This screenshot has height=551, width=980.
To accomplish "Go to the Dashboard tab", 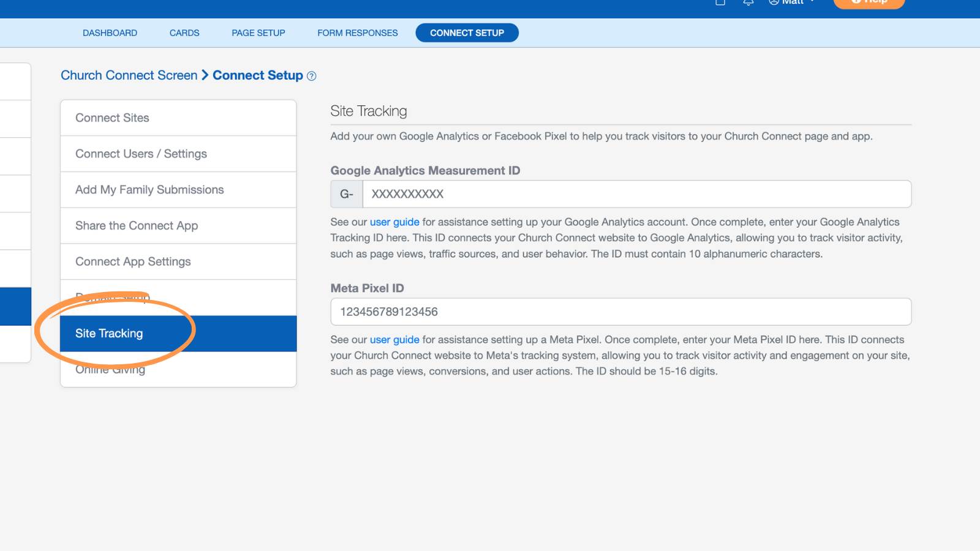I will [x=110, y=33].
